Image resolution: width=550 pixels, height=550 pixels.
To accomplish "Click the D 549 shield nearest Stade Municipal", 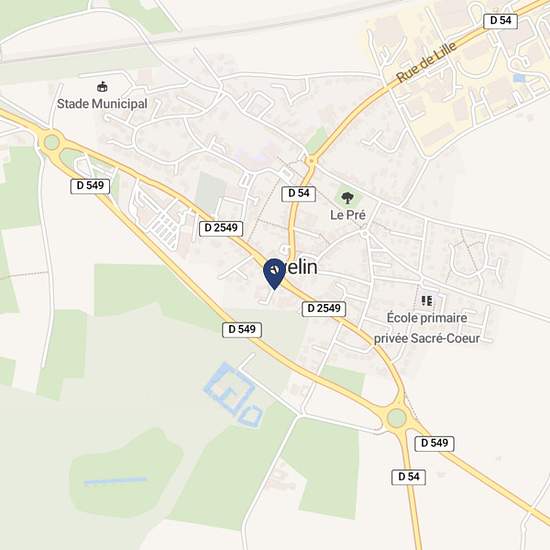I will click(x=90, y=186).
